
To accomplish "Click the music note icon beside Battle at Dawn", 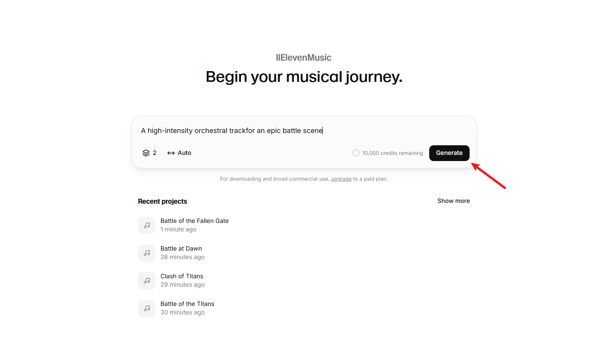I will click(x=146, y=253).
